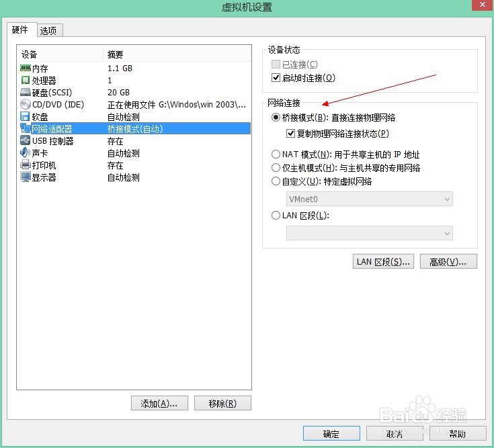Choose 仅主机模式(H) network option
The image size is (494, 448).
(x=276, y=168)
